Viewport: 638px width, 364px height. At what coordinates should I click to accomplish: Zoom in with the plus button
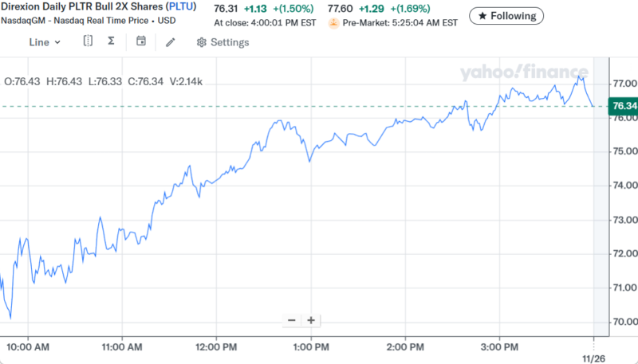tap(311, 320)
